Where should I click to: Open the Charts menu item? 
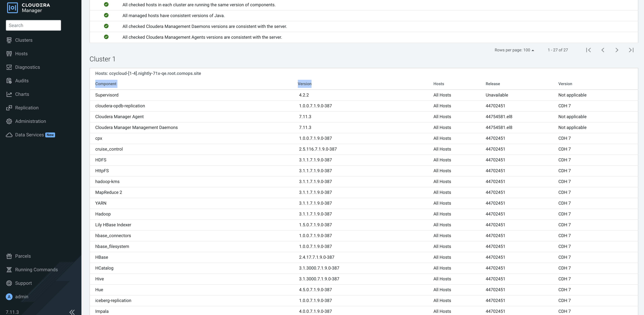click(22, 94)
